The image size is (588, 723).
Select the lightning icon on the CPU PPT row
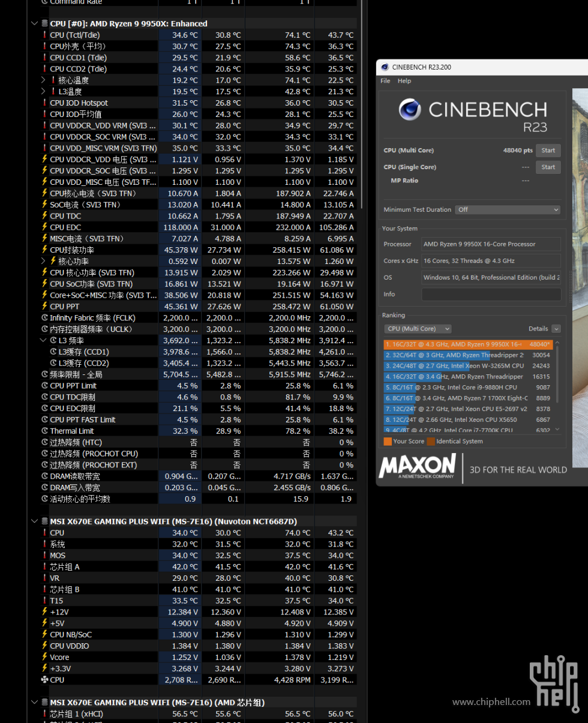[44, 307]
